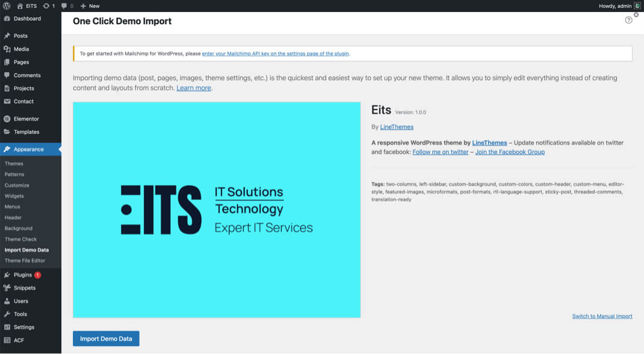Click the Contact envelope icon
Screen dimensions: 644x354
coord(7,101)
